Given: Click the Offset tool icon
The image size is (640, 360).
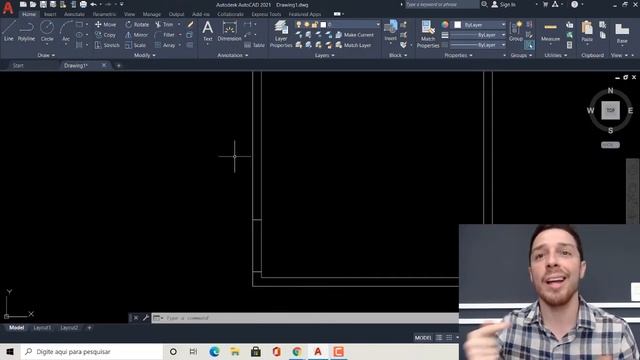Looking at the screenshot, I should [x=189, y=45].
